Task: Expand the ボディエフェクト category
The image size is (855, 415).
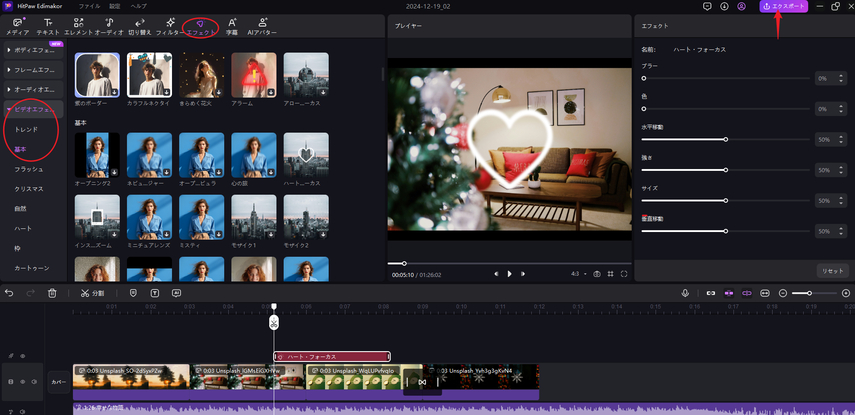Action: pyautogui.click(x=34, y=50)
